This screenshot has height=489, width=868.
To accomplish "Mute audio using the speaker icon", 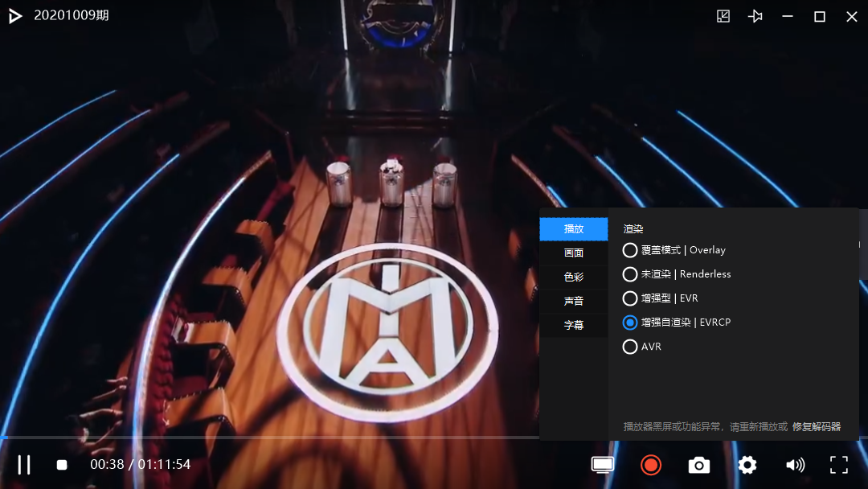I will [x=795, y=465].
